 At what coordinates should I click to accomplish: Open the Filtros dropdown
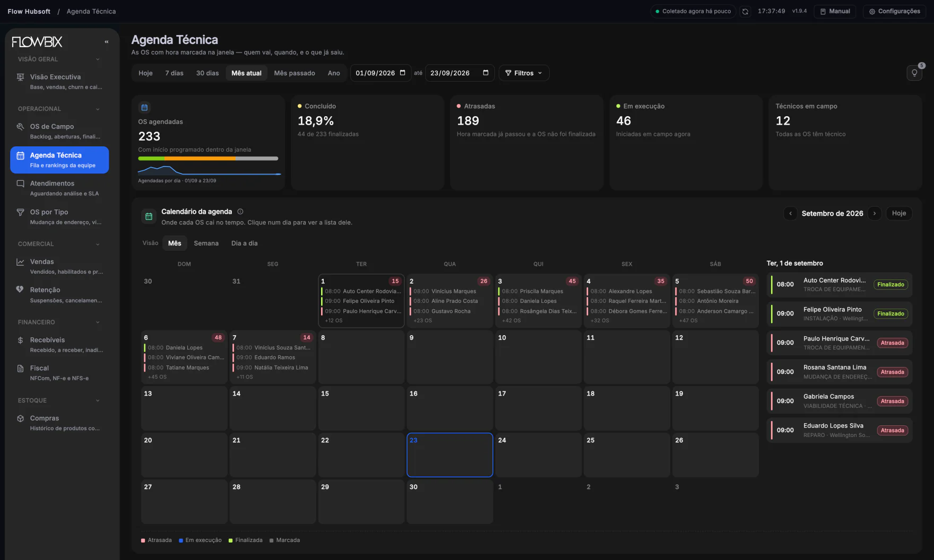coord(523,73)
